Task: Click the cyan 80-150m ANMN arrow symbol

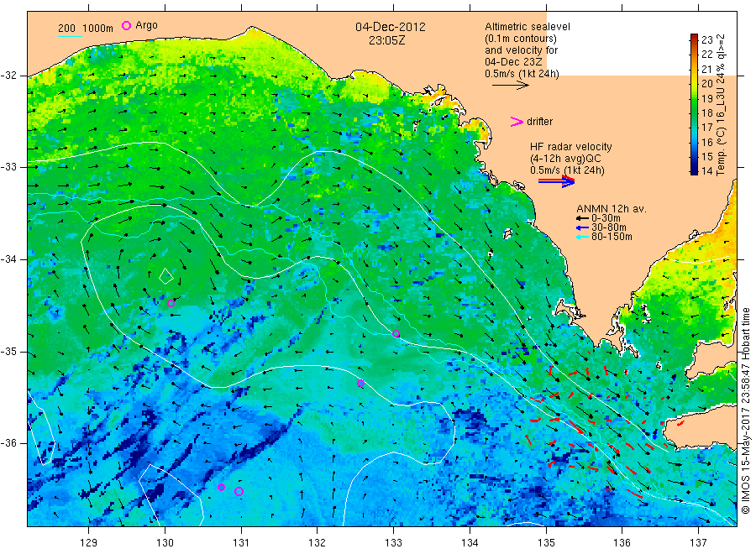Action: [582, 237]
